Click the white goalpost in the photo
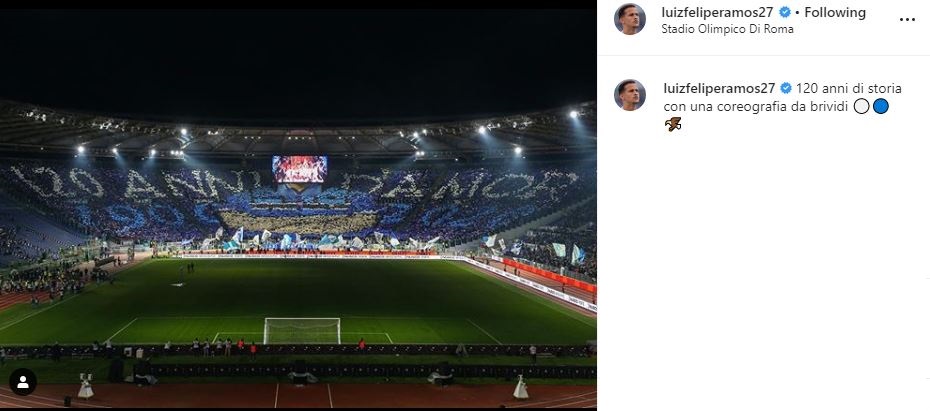Viewport: 930px width, 411px height. (x=302, y=331)
